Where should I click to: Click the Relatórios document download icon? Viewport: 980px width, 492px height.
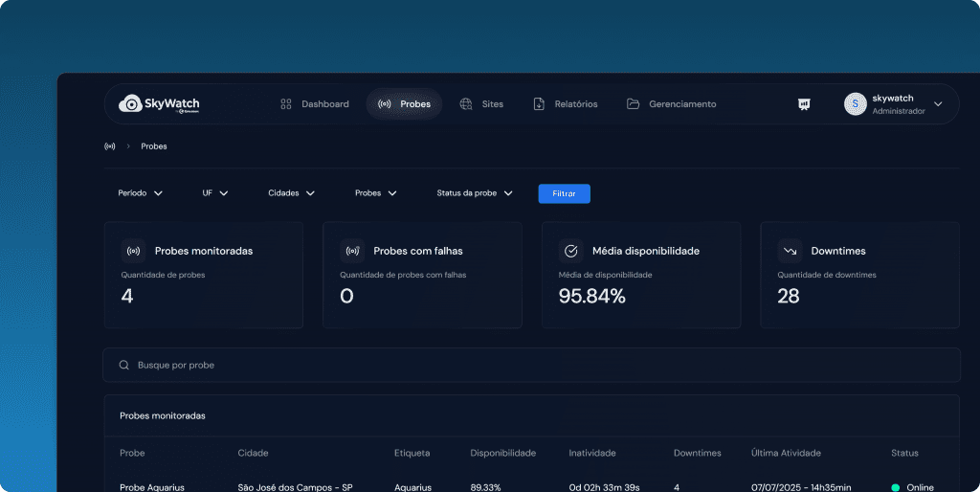(x=539, y=103)
